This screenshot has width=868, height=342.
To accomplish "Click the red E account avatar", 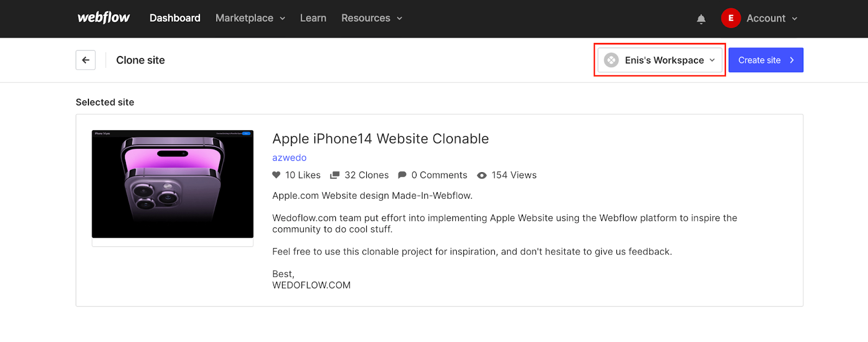I will [731, 18].
